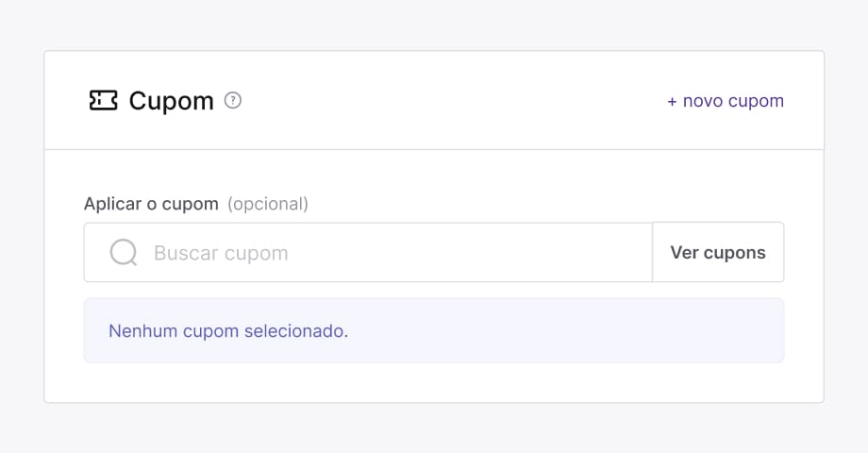Click the plus sign before novo cupom

click(x=672, y=102)
